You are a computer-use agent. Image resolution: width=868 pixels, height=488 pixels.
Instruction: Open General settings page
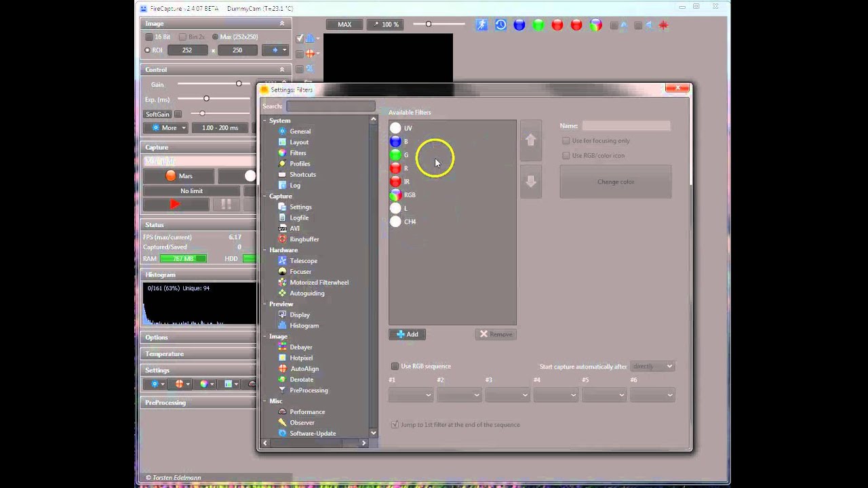pos(294,131)
